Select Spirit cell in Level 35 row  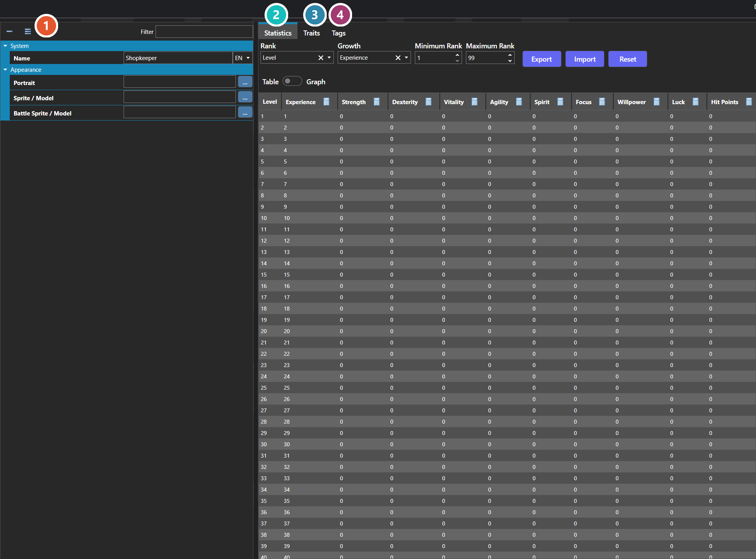[x=551, y=501]
